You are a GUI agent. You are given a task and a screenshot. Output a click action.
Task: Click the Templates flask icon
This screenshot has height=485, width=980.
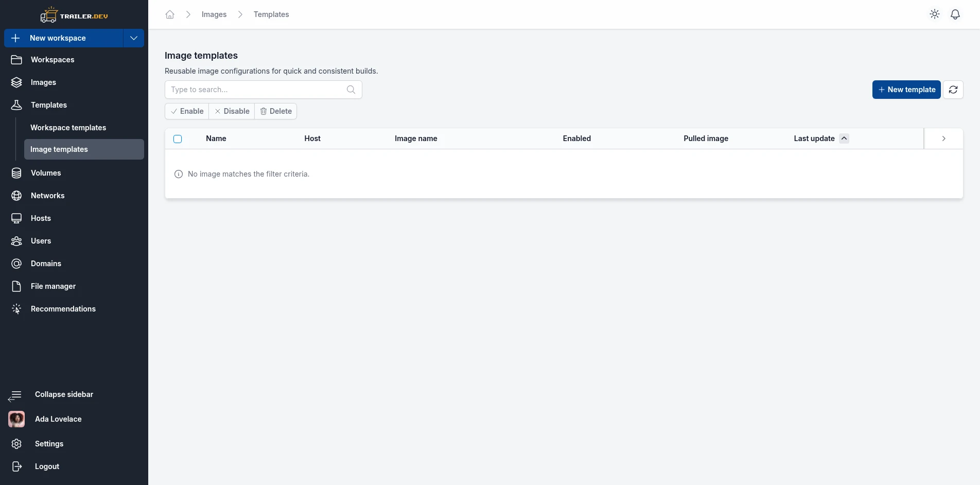[16, 105]
